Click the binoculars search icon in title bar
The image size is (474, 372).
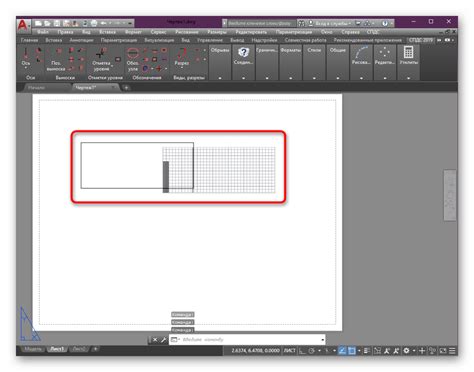coord(301,23)
